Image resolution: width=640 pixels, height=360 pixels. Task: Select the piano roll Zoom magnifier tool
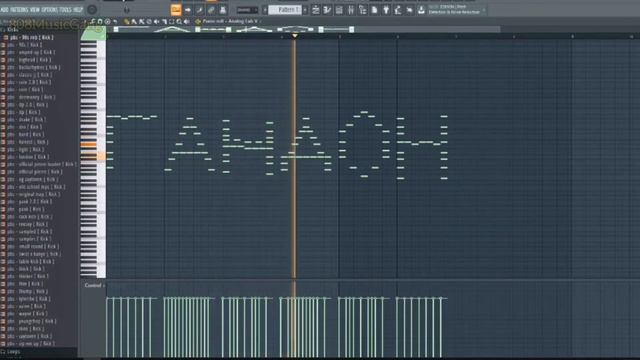tap(179, 22)
